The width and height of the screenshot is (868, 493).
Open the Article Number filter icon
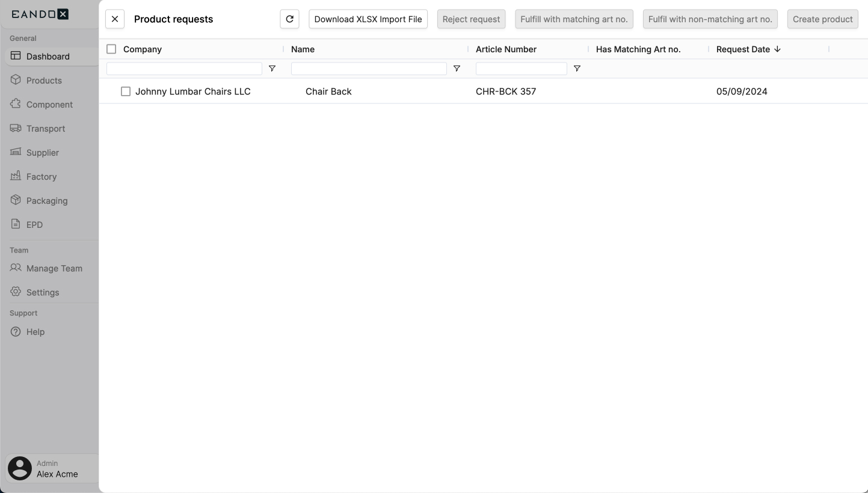click(577, 69)
